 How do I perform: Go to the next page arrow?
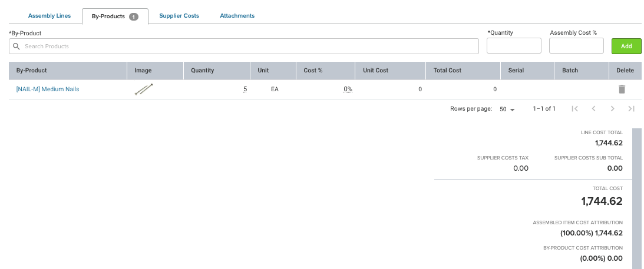coord(612,109)
